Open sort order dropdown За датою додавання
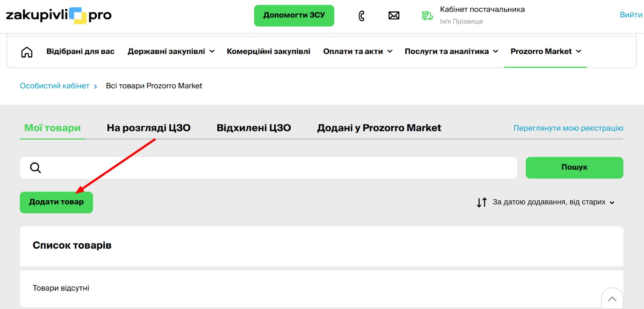This screenshot has width=644, height=309. coord(553,202)
